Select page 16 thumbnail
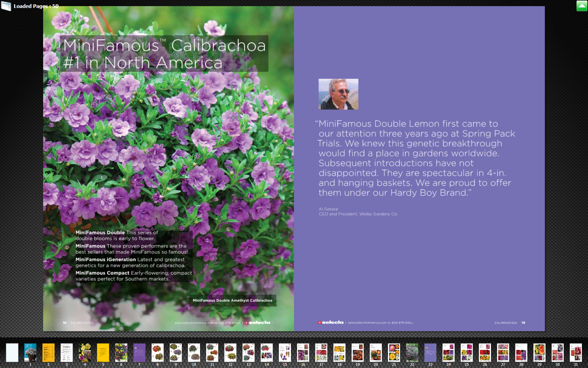This screenshot has width=588, height=368. 303,353
